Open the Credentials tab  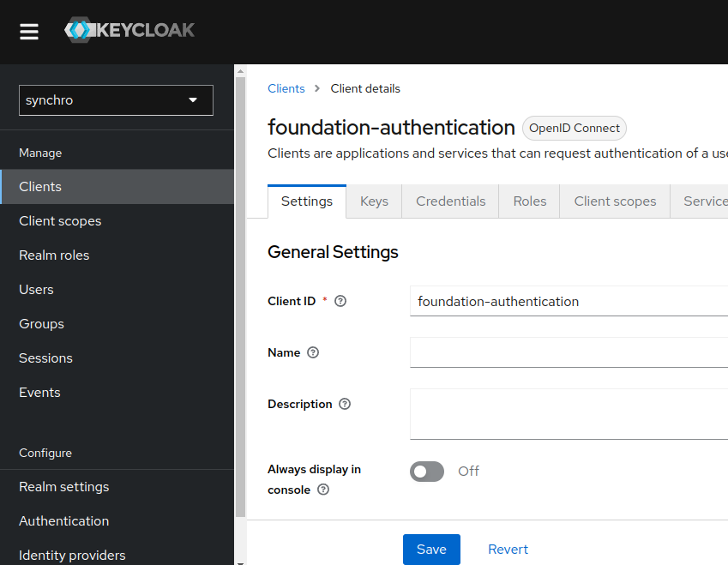coord(449,201)
